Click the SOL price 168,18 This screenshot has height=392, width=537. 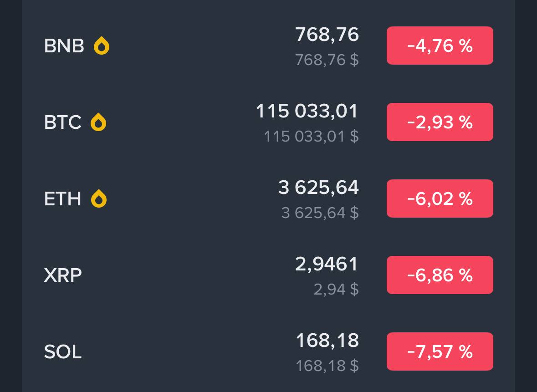point(327,341)
